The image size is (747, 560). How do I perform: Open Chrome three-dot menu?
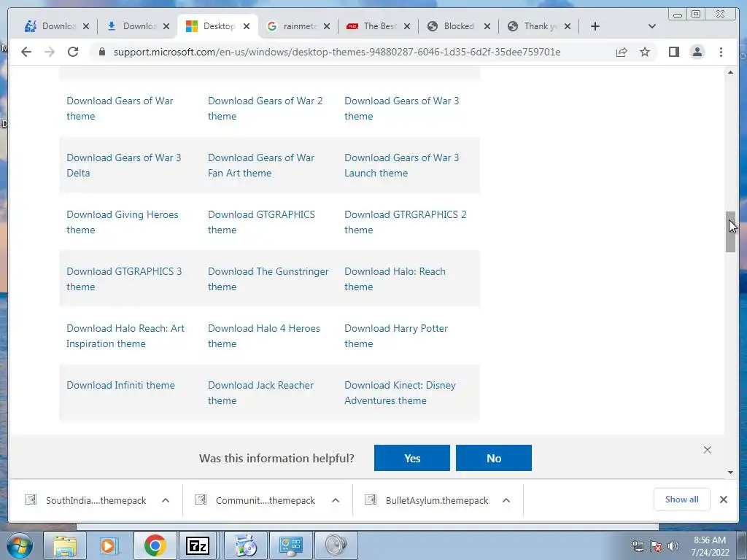pyautogui.click(x=721, y=52)
